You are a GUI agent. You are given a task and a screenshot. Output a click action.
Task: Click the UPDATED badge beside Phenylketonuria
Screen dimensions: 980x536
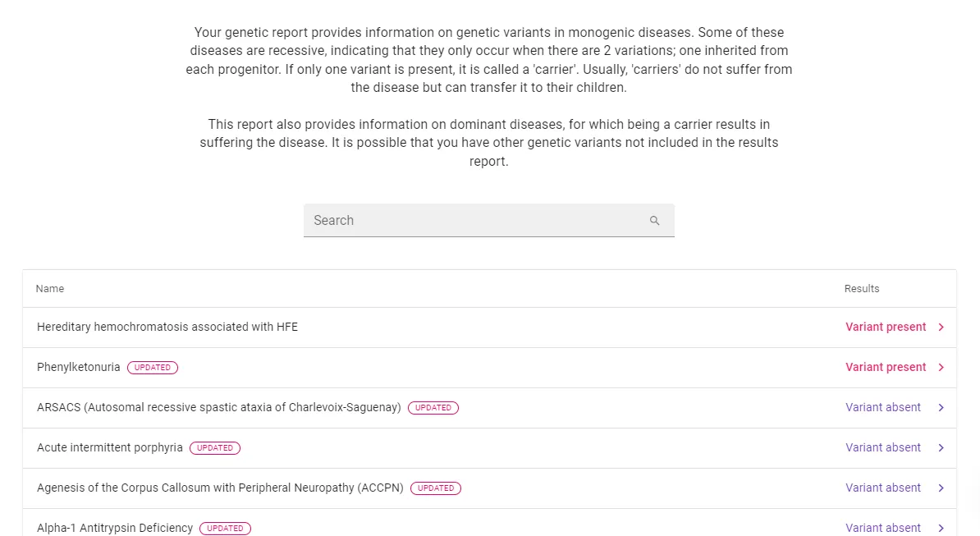click(x=153, y=367)
